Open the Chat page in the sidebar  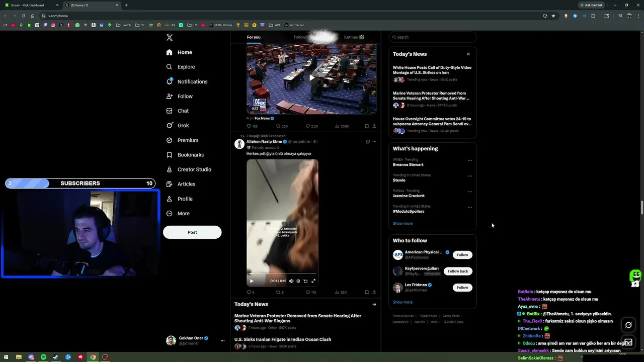[x=177, y=111]
